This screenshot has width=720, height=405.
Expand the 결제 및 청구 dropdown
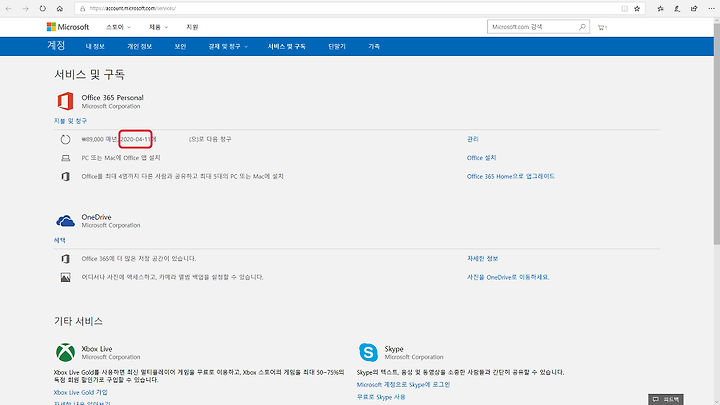pyautogui.click(x=228, y=46)
